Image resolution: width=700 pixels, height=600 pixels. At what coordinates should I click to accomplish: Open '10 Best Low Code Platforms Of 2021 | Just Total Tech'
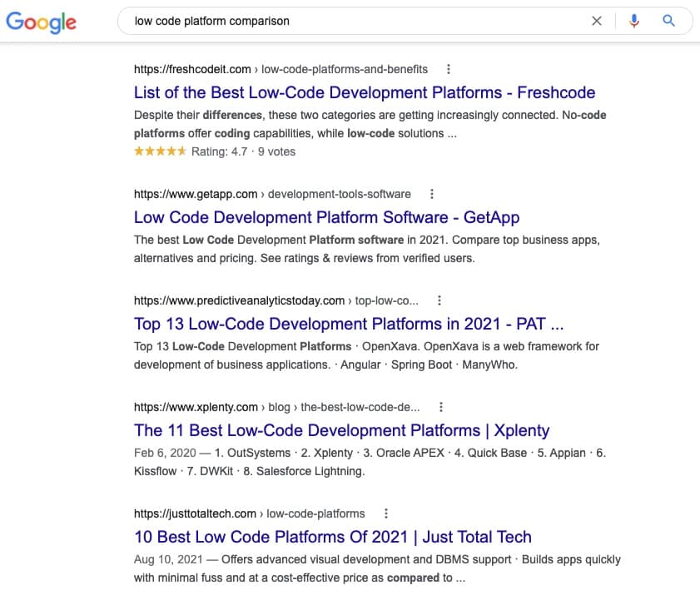tap(333, 537)
